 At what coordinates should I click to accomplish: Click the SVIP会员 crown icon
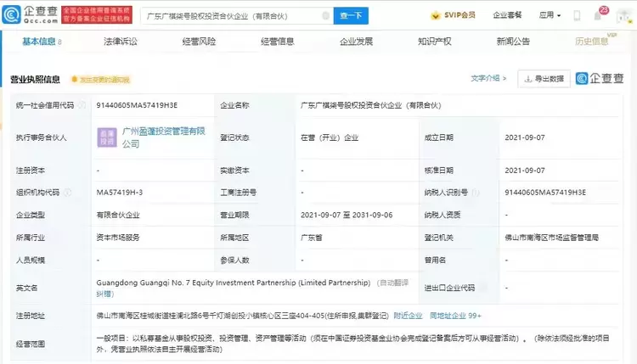pyautogui.click(x=435, y=15)
